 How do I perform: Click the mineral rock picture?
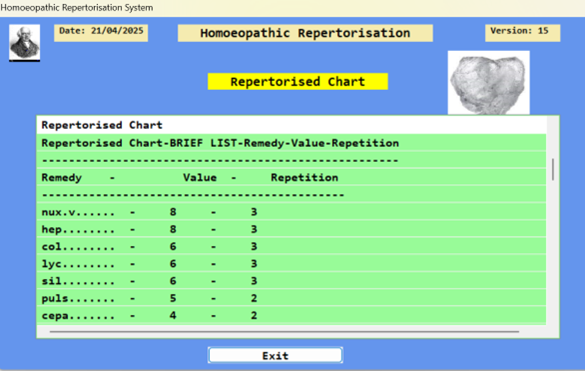(x=489, y=82)
